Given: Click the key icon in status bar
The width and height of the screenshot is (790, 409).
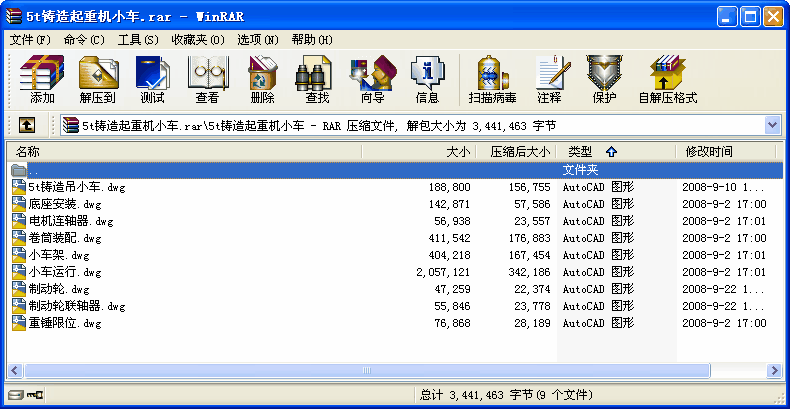Looking at the screenshot, I should coord(35,394).
